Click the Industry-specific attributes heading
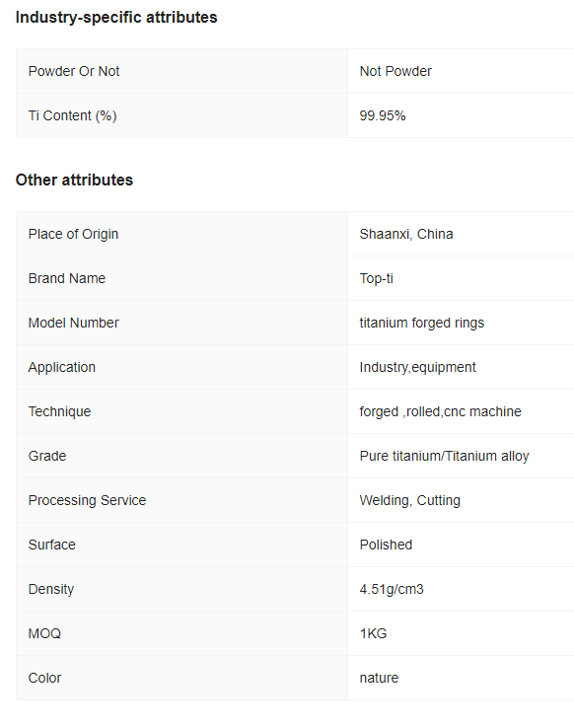Screen dimensions: 574x728 coord(116,17)
